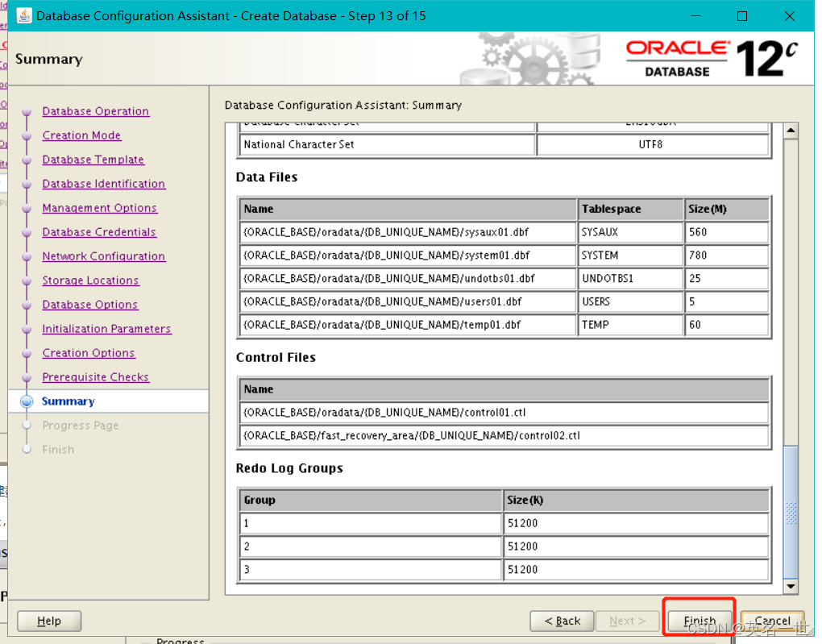Click the Java icon in the title bar

(23, 16)
